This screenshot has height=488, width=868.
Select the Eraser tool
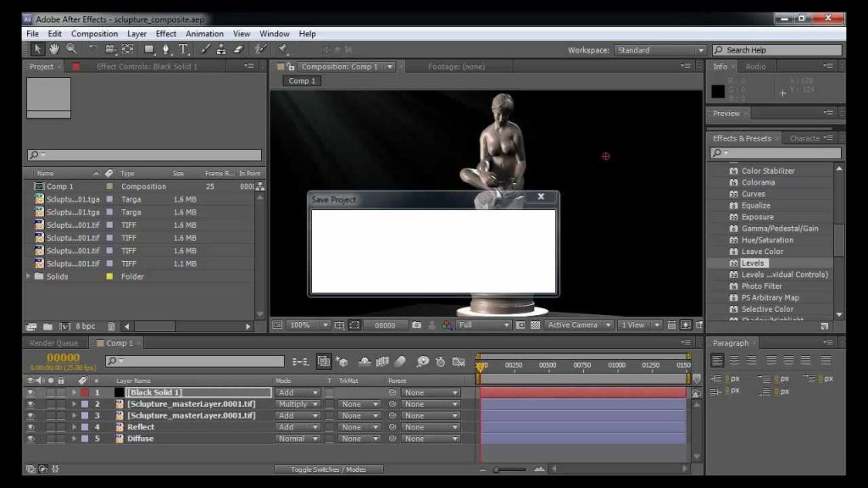(239, 49)
